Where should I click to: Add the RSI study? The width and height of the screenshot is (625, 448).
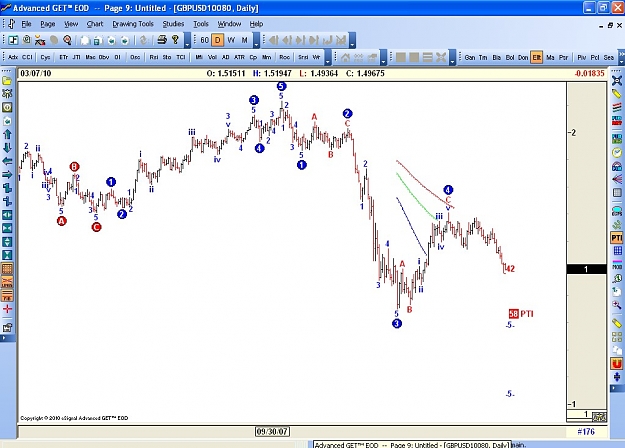[153, 57]
